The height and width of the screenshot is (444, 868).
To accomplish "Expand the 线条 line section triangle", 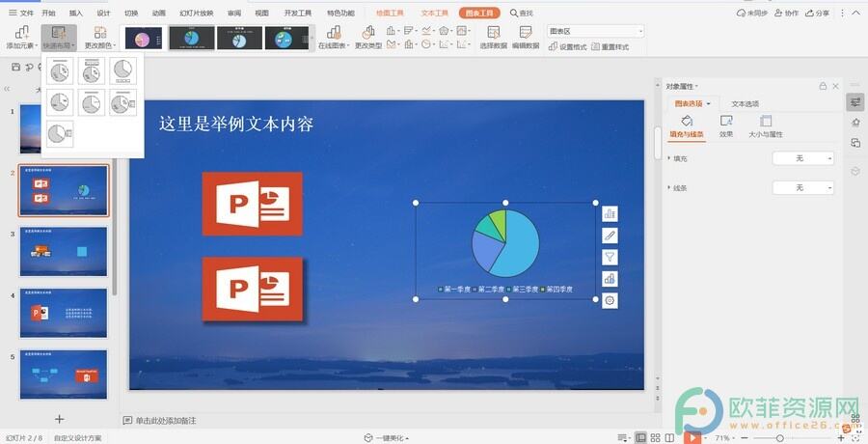I will tap(669, 188).
